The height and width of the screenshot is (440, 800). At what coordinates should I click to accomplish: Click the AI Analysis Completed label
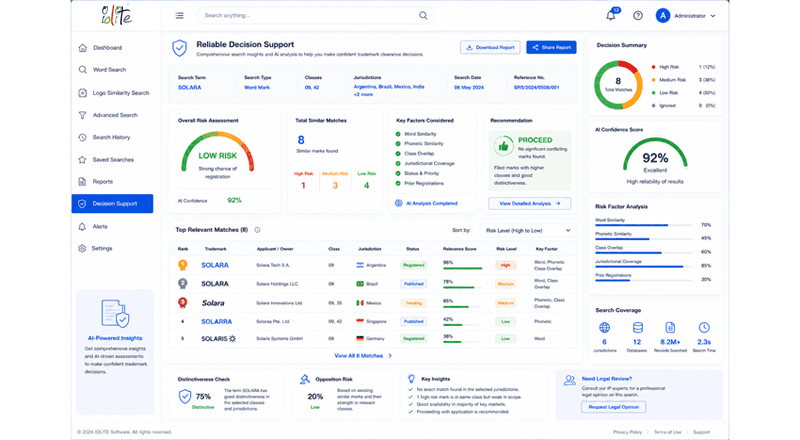click(432, 204)
